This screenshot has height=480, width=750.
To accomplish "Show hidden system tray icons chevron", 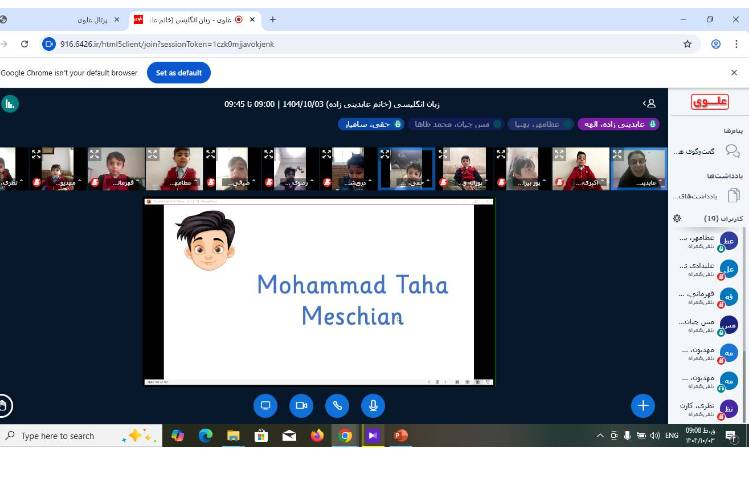I will click(x=600, y=436).
